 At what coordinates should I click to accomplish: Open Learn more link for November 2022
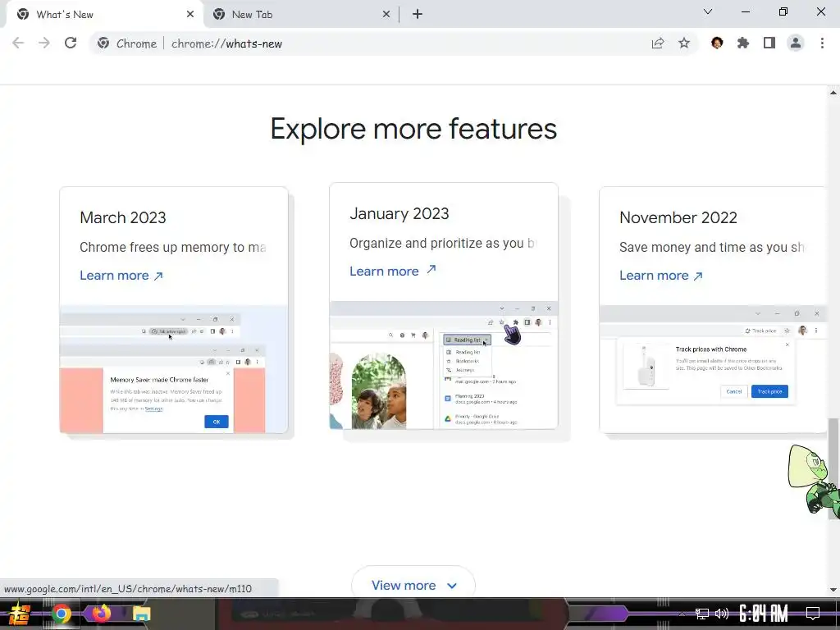pyautogui.click(x=660, y=276)
